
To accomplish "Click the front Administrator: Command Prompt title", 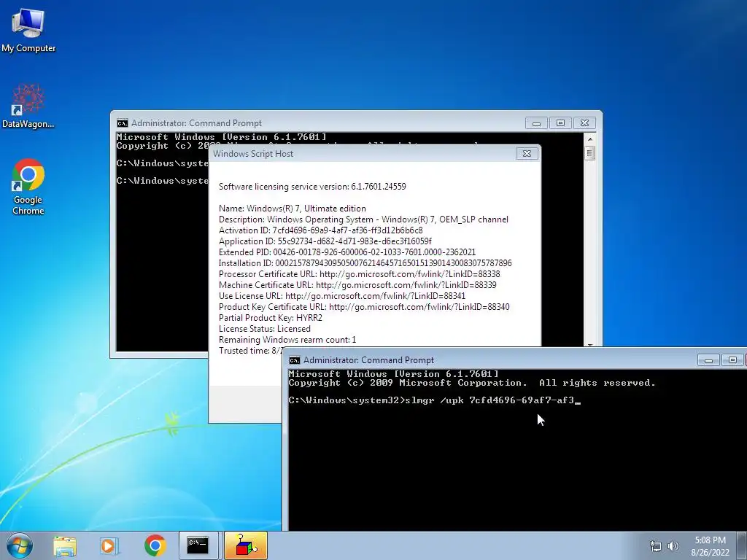I will coord(368,360).
